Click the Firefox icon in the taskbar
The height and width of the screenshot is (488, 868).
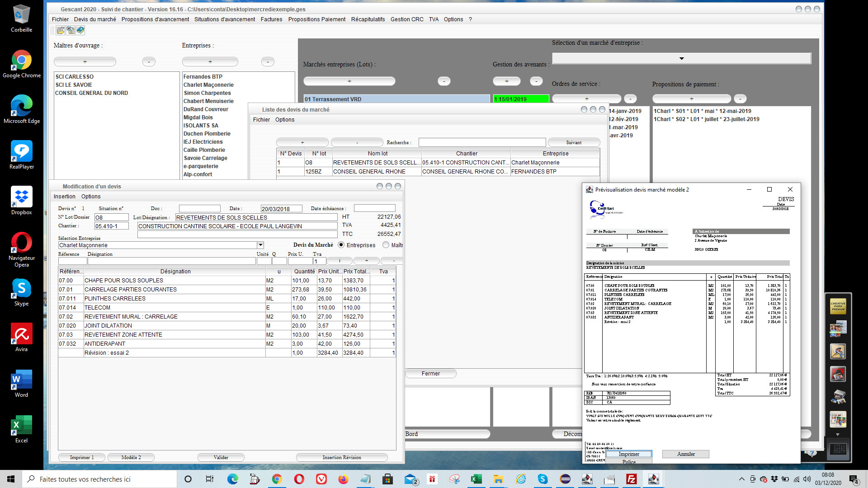tap(343, 479)
